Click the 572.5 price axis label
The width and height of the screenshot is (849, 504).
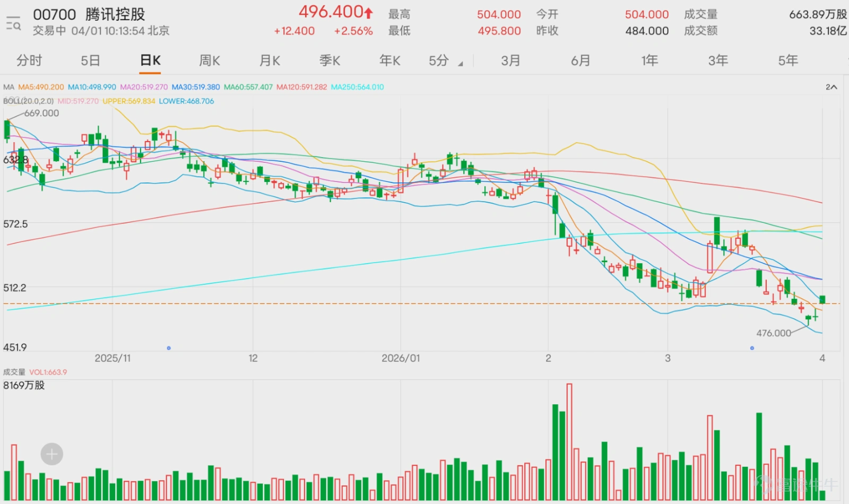click(15, 224)
